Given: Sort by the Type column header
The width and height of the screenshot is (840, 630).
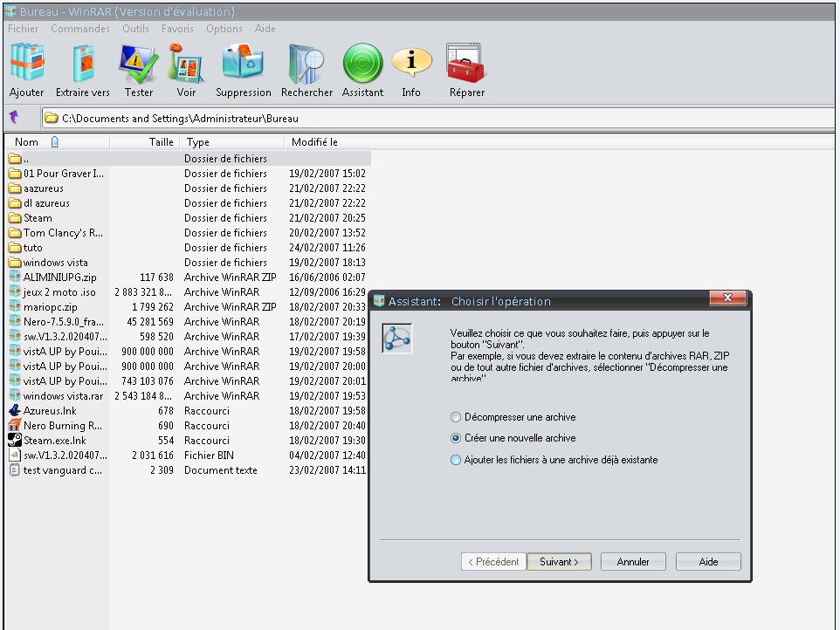Looking at the screenshot, I should pos(232,142).
